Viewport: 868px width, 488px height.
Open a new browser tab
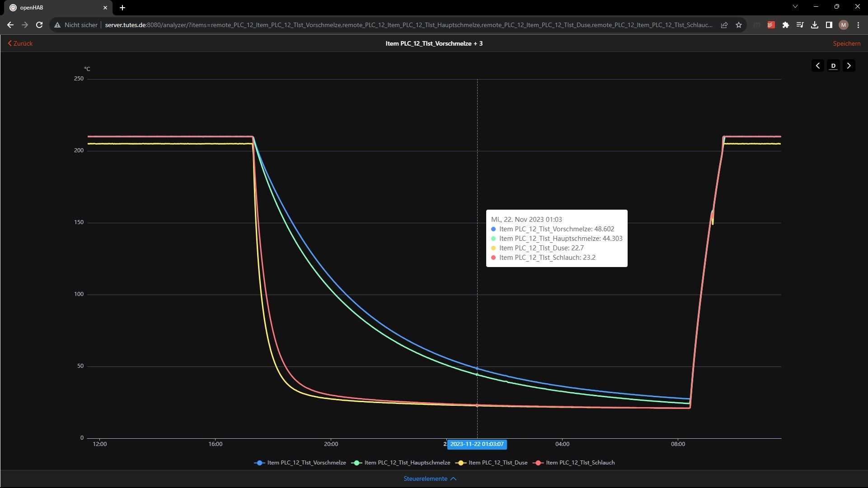pyautogui.click(x=122, y=8)
